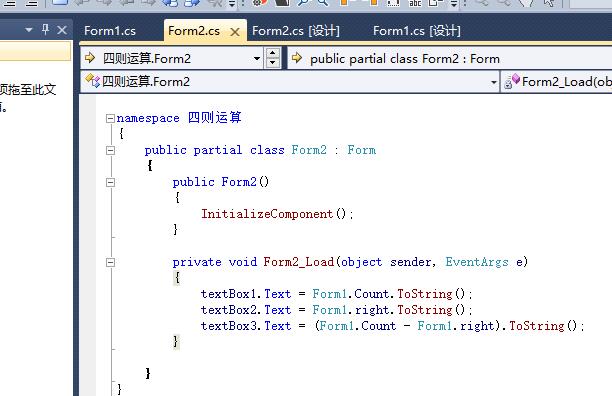This screenshot has height=396, width=612.
Task: Switch to the Form1.cs tab
Action: (110, 31)
